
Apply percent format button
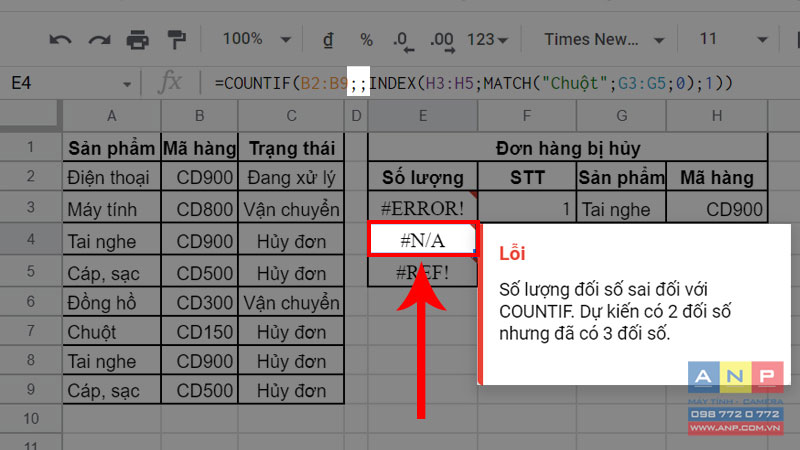[366, 40]
